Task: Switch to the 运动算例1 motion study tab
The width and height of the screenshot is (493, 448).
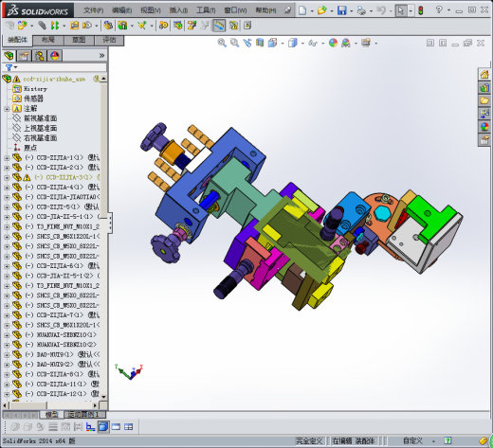Action: [83, 414]
